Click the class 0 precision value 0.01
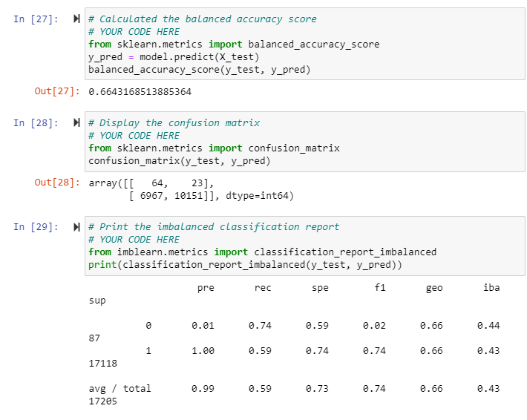Viewport: 527px width, 420px height. click(203, 326)
